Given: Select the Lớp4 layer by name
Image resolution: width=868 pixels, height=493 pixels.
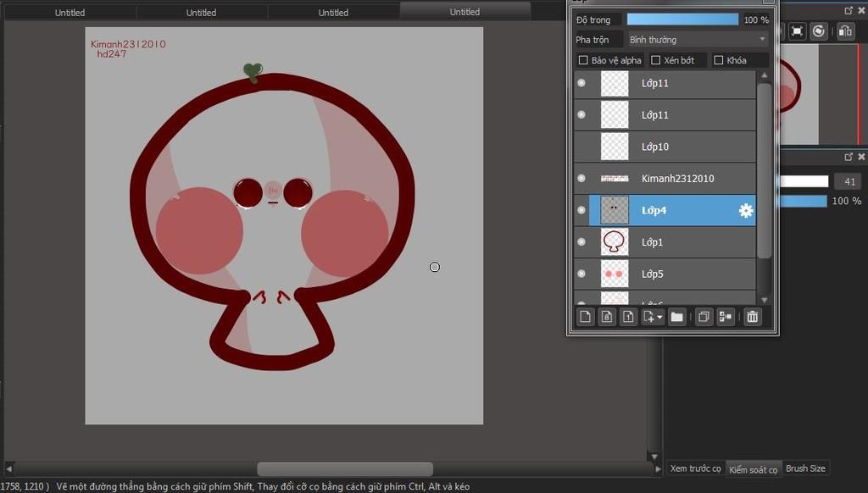Looking at the screenshot, I should point(654,210).
